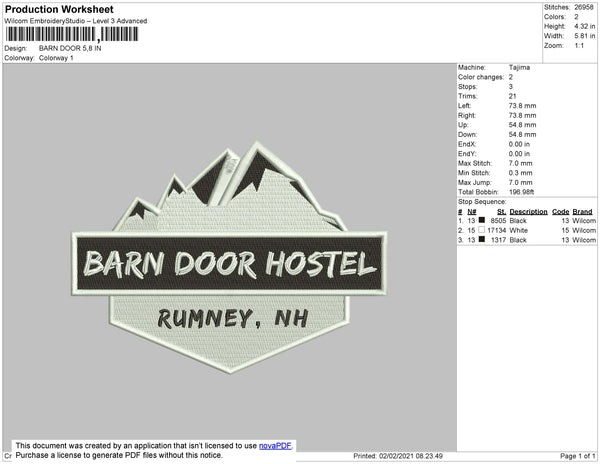The width and height of the screenshot is (600, 464).
Task: Click the width value '5.81 in'
Action: [584, 36]
